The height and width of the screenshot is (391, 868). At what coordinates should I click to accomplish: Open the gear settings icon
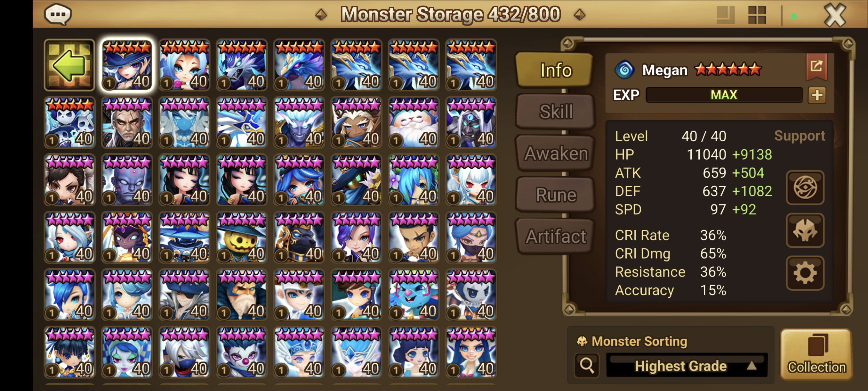click(805, 273)
